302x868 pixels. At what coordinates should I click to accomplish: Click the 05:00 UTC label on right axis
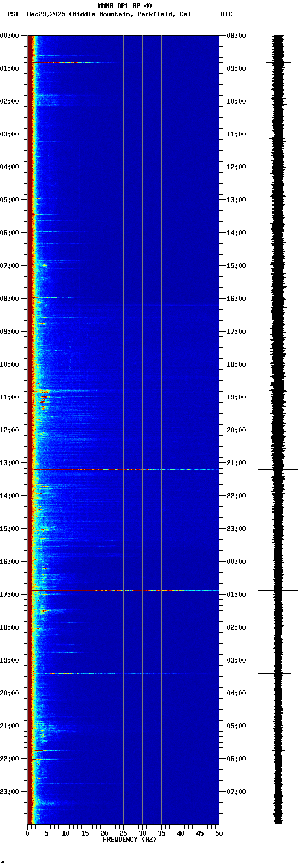point(236,726)
